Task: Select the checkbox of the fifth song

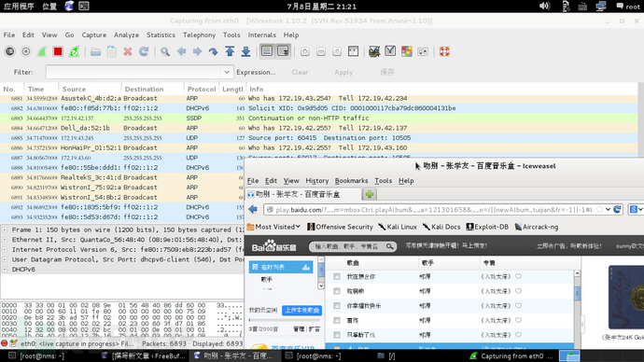Action: point(337,335)
